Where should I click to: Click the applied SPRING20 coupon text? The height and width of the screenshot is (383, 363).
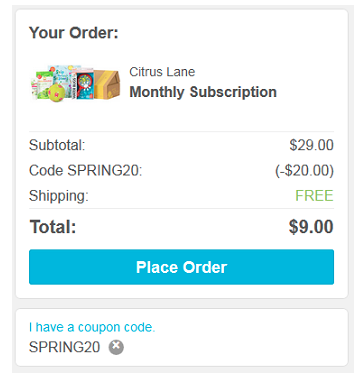click(64, 347)
